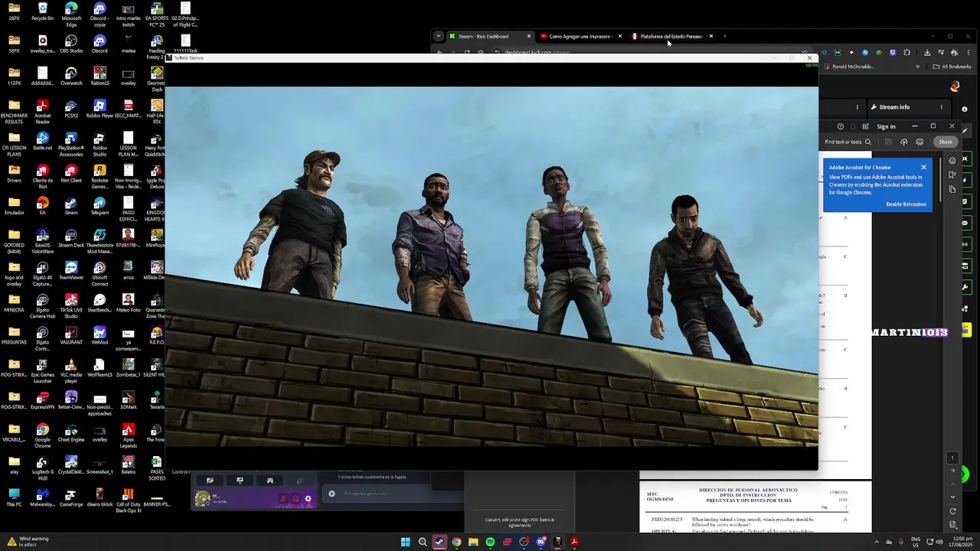Screen dimensions: 980x551
Task: Select the VLC media player icon
Action: tap(71, 371)
